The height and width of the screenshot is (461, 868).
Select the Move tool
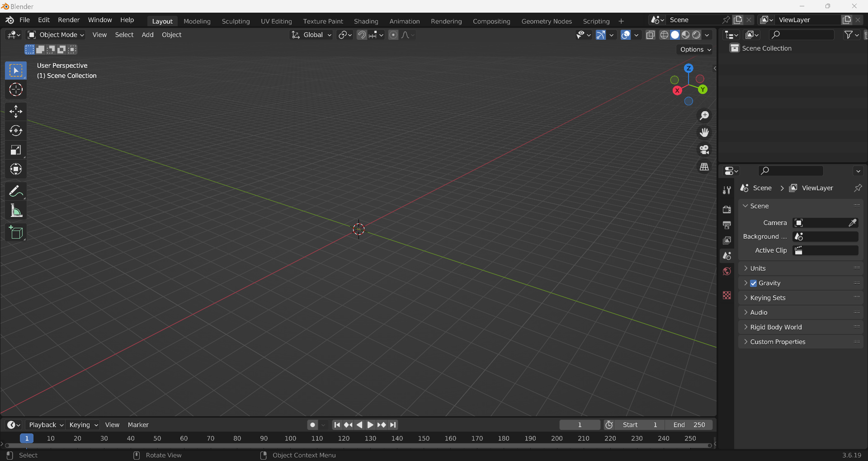(16, 111)
